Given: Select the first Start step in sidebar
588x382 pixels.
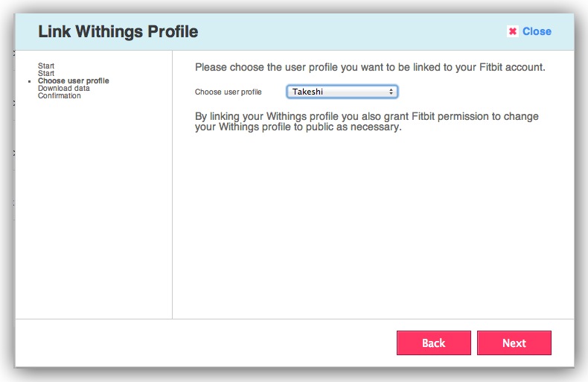Looking at the screenshot, I should pos(46,66).
